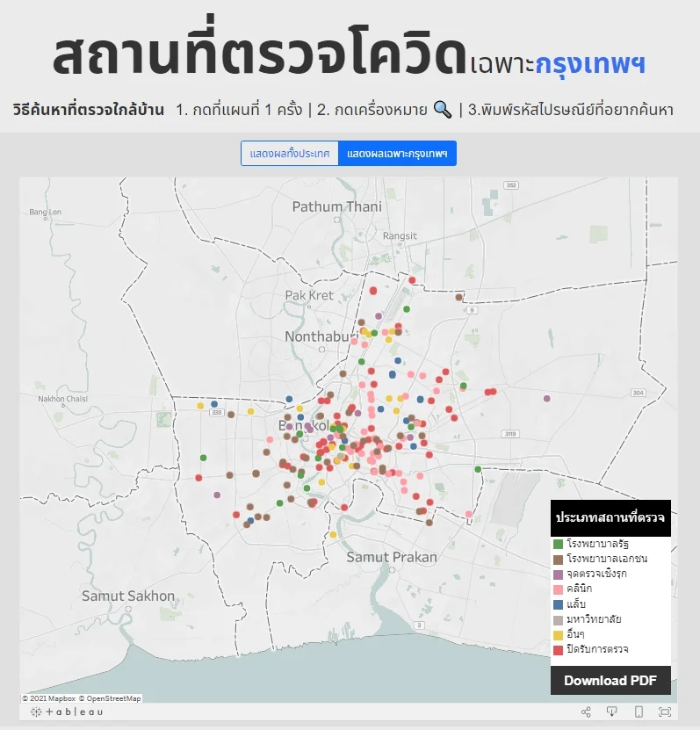Click the brown โรงพยาบาลเอกชน legend swatch

(558, 559)
